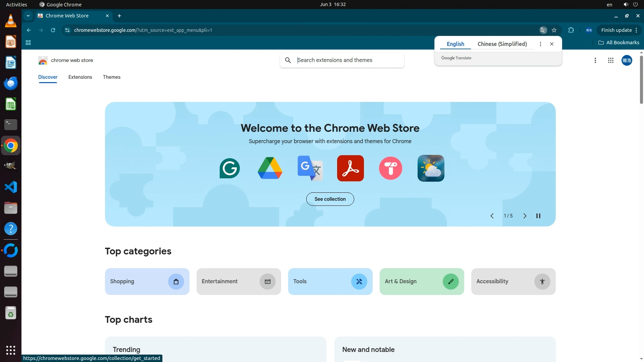Switch to the Themes tab
This screenshot has width=644, height=362.
tap(111, 77)
